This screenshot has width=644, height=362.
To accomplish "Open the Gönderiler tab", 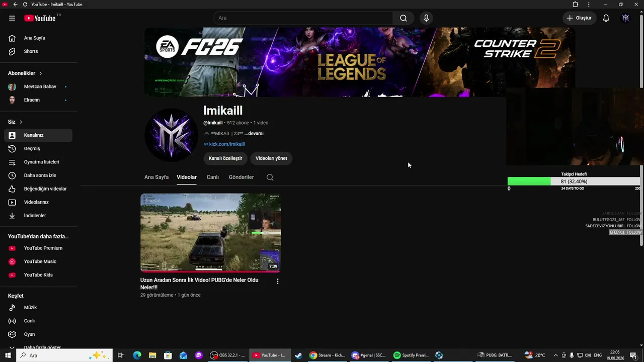I will tap(242, 177).
